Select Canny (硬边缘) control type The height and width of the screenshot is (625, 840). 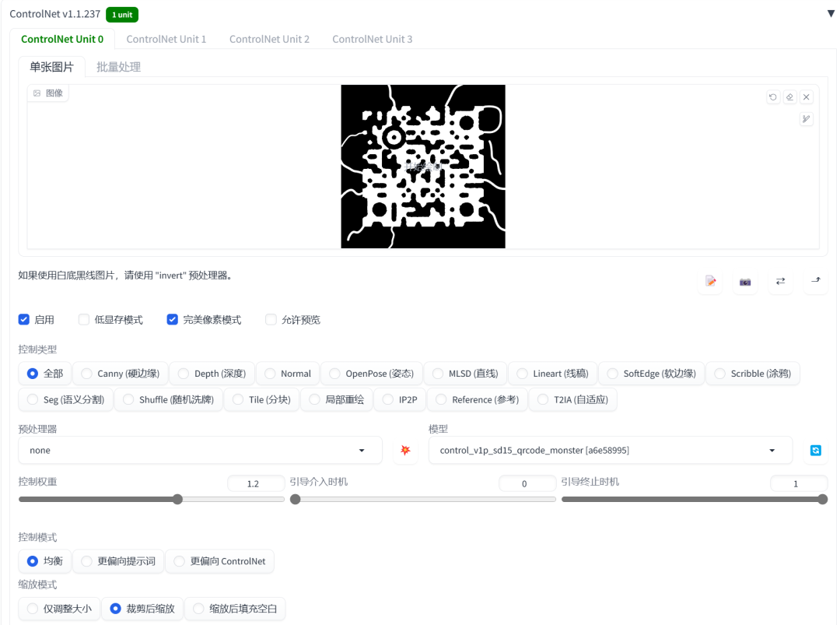pos(121,374)
